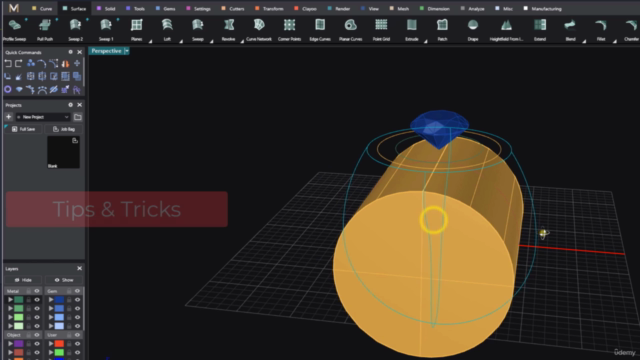The height and width of the screenshot is (360, 640).
Task: Toggle visibility of the Metal layer group
Action: [37, 291]
